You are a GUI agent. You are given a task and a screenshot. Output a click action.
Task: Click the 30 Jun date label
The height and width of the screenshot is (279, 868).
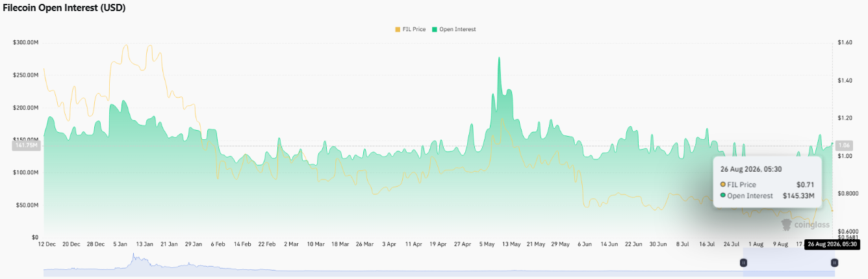[657, 245]
